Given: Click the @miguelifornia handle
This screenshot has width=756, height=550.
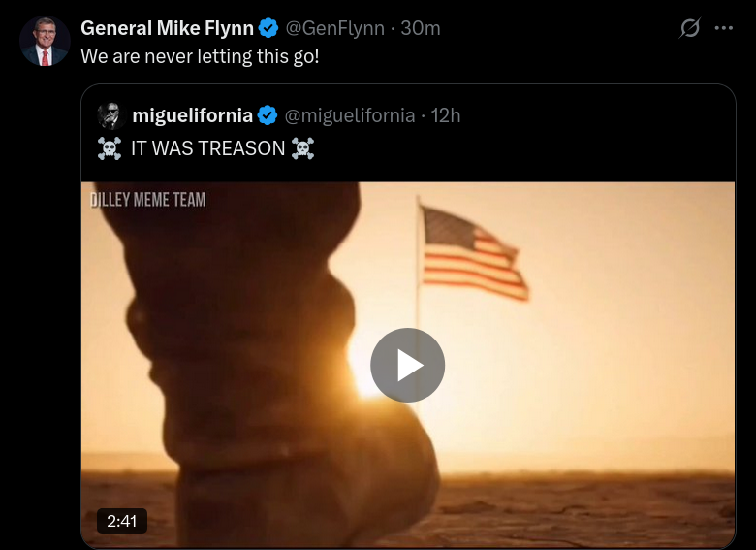Looking at the screenshot, I should (349, 116).
